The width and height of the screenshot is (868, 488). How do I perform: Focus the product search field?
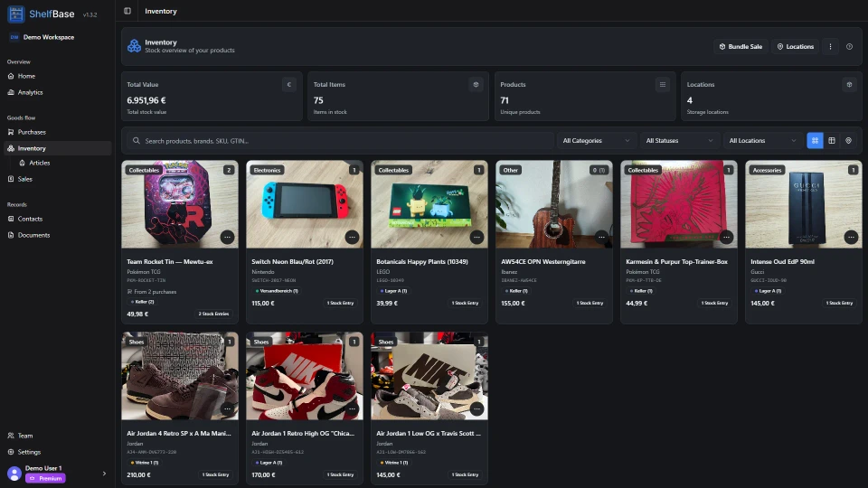(338, 141)
